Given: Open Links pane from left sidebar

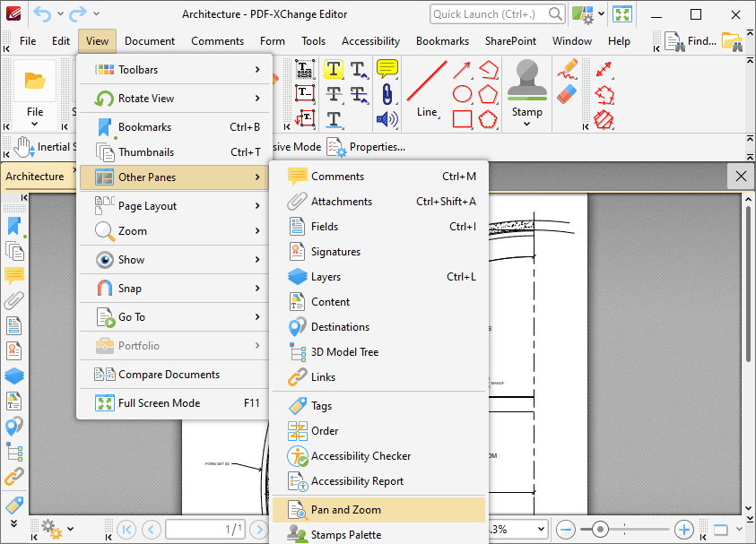Looking at the screenshot, I should coord(14,477).
